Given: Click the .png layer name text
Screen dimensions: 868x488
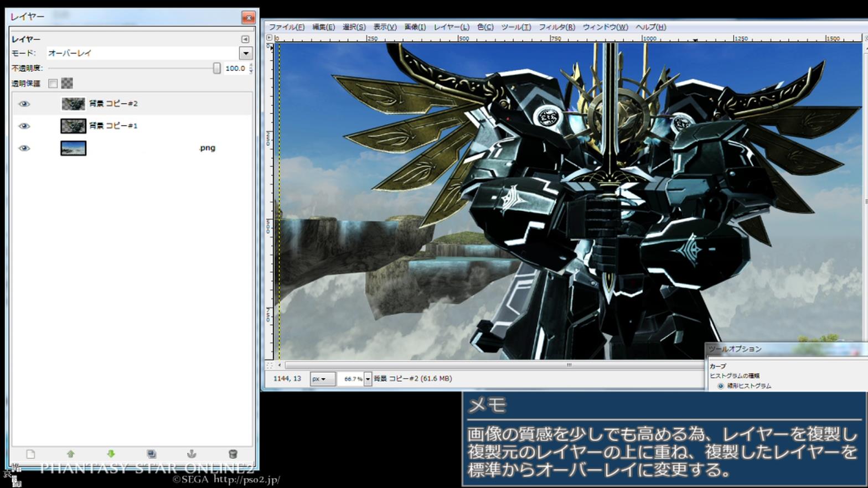Looking at the screenshot, I should (x=207, y=148).
